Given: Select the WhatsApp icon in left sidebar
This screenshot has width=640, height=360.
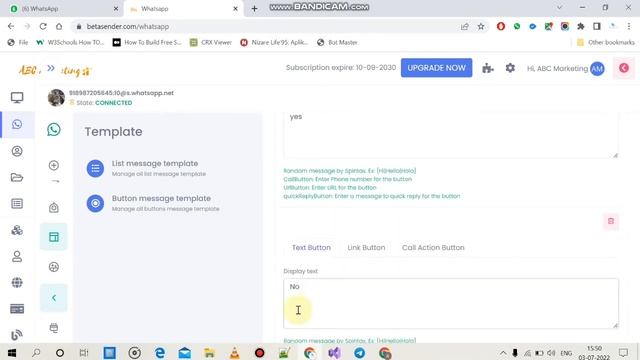Looking at the screenshot, I should pos(17,124).
